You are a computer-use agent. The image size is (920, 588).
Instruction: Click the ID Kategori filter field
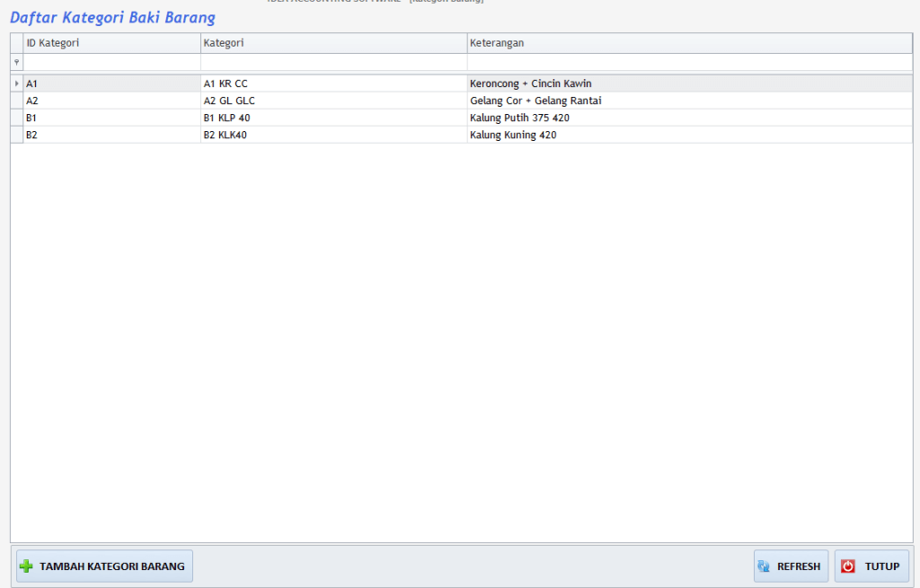[x=111, y=62]
